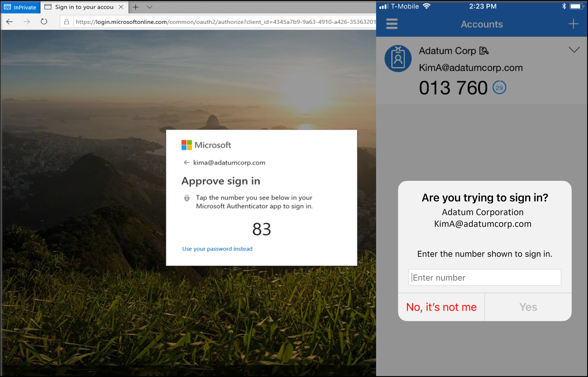
Task: Select the Enter number input field
Action: point(485,277)
